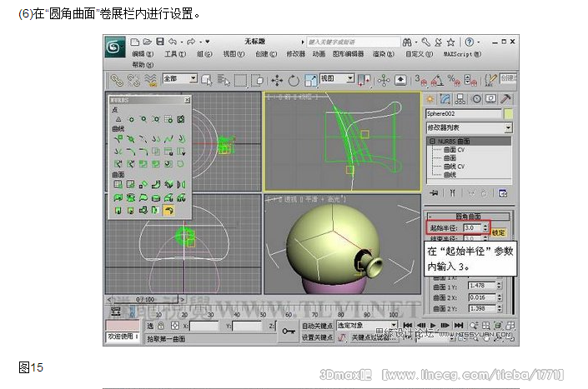Collapse the NURBS 曲面 stack entry
This screenshot has height=389, width=588.
point(432,141)
